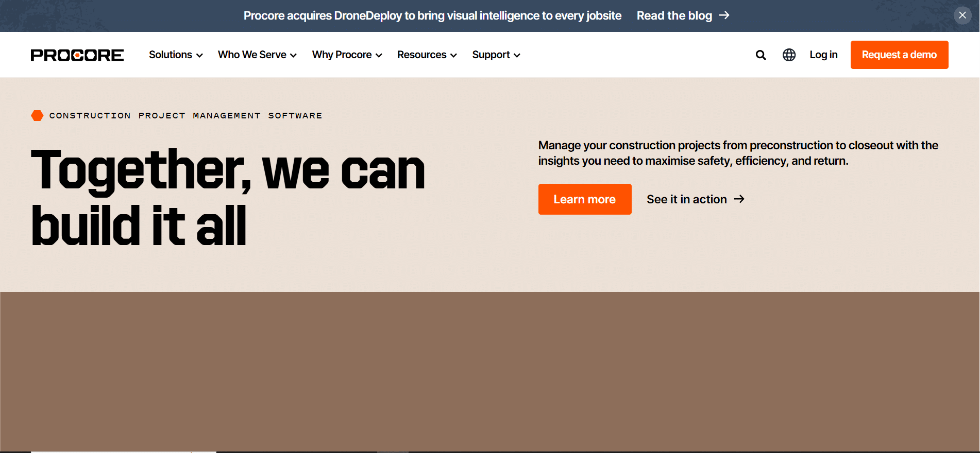Expand the Who We Serve menu
980x453 pixels.
pyautogui.click(x=257, y=55)
